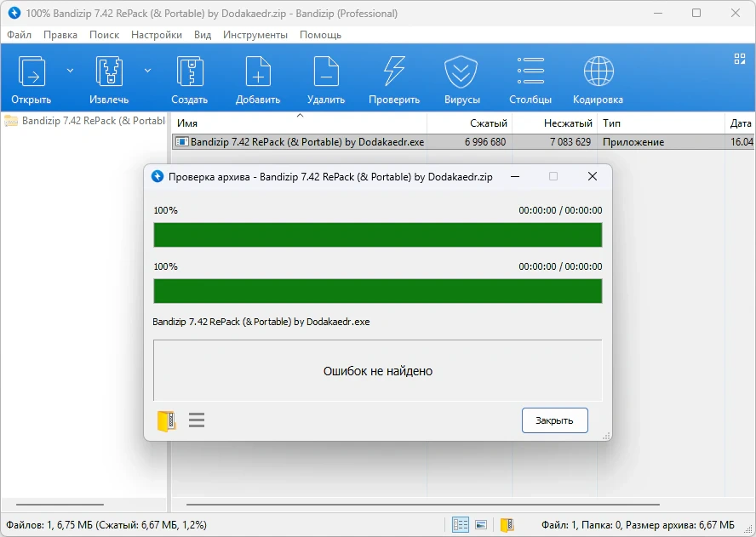
Task: Open the Настройки menu
Action: 157,35
